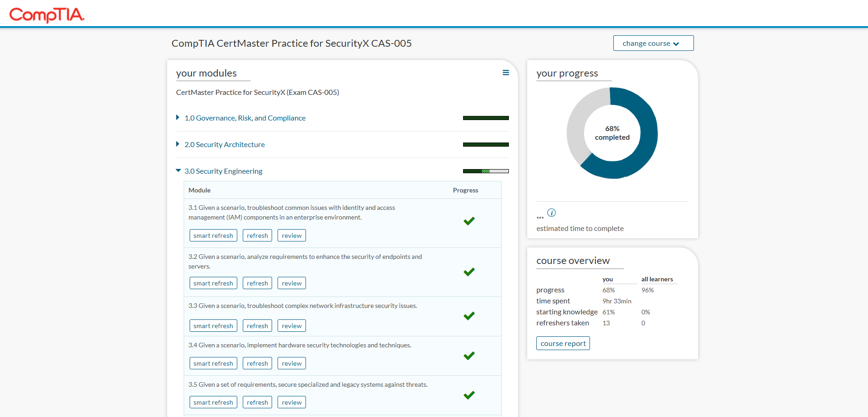The width and height of the screenshot is (868, 417).
Task: Click refresh for module 3.2
Action: coord(257,283)
